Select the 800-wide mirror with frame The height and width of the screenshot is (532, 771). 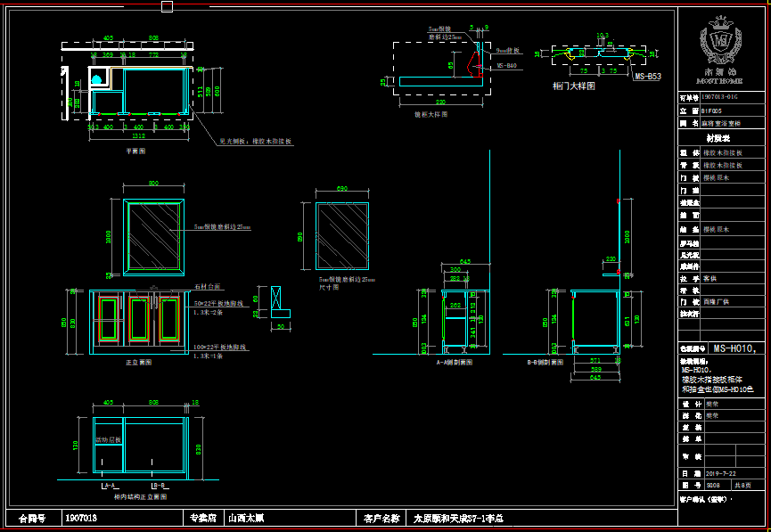tap(154, 234)
